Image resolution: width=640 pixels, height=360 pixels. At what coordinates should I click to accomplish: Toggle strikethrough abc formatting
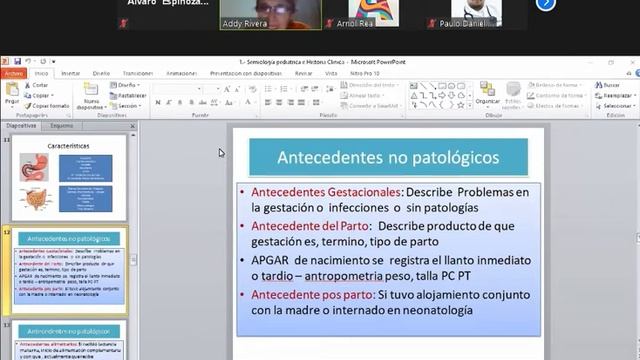point(202,102)
